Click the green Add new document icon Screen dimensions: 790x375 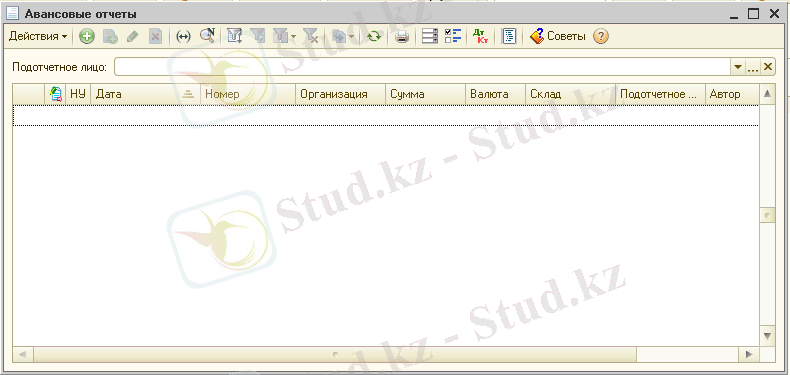pyautogui.click(x=87, y=37)
